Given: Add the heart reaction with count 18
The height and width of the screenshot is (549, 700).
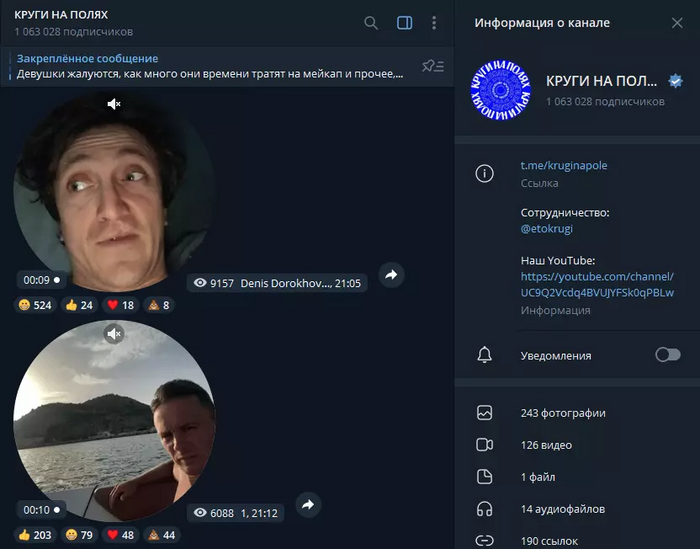Looking at the screenshot, I should tap(121, 305).
